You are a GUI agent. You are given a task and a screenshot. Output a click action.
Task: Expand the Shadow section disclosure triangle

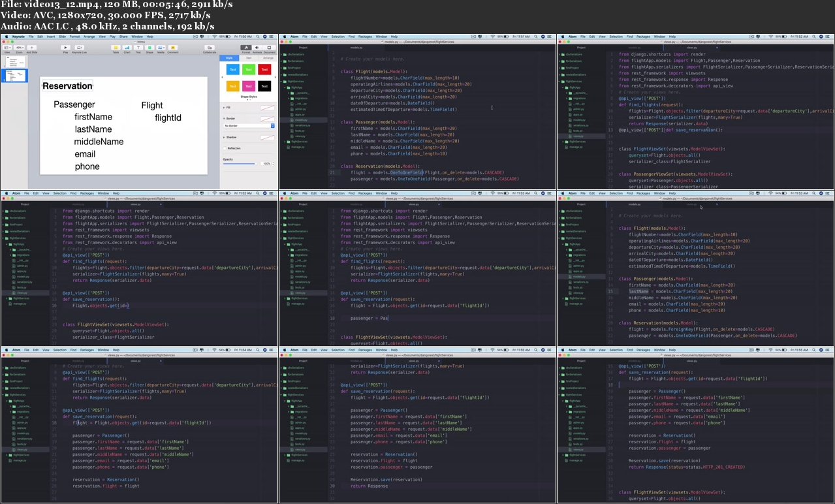pos(225,137)
